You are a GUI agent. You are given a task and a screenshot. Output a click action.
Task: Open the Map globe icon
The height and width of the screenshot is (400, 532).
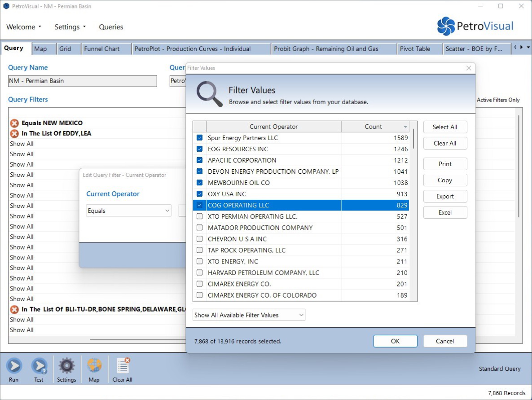[94, 366]
